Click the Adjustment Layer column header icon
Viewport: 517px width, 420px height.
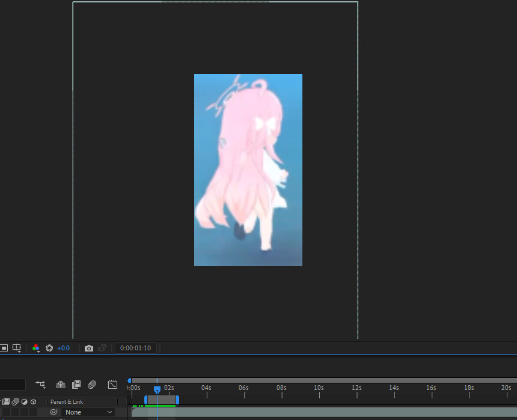click(25, 401)
